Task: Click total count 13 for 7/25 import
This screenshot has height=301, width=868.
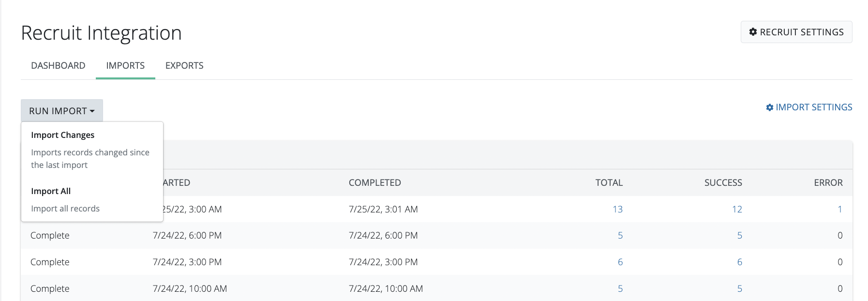Action: point(617,209)
